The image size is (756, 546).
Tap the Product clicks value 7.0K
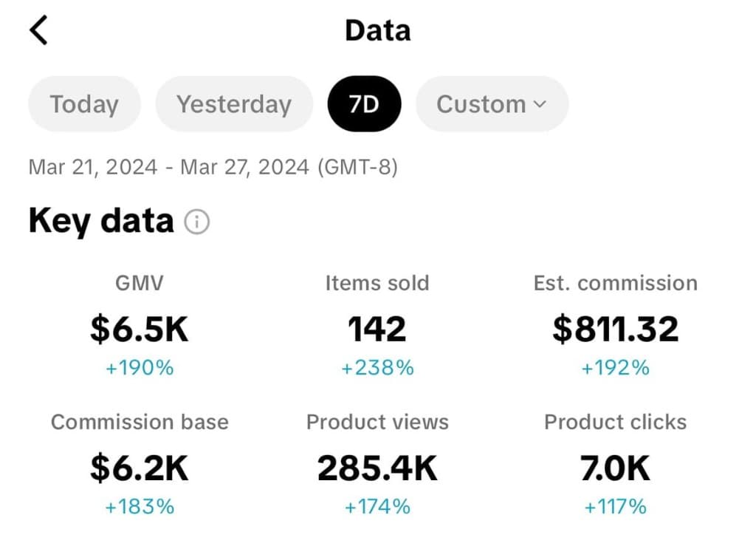(616, 468)
